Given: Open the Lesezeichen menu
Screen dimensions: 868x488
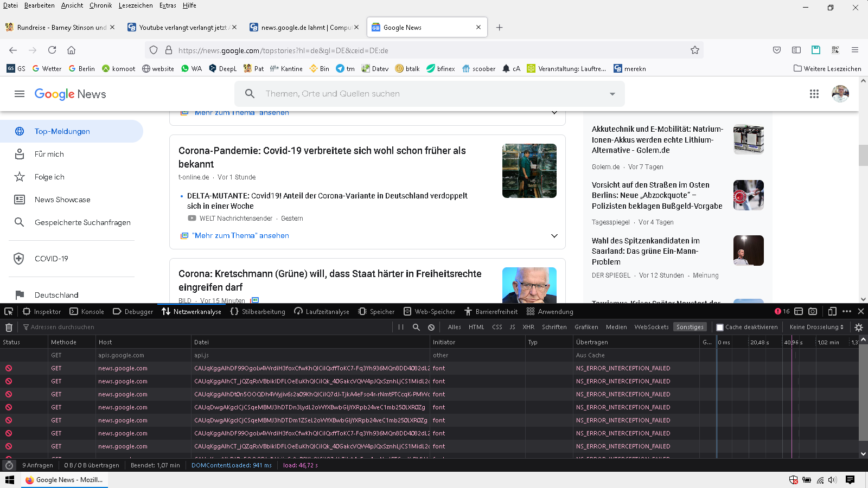Looking at the screenshot, I should click(x=136, y=5).
